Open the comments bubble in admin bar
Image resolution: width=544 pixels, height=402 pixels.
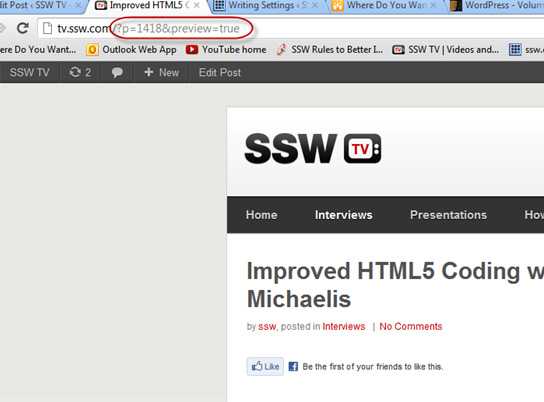(117, 72)
